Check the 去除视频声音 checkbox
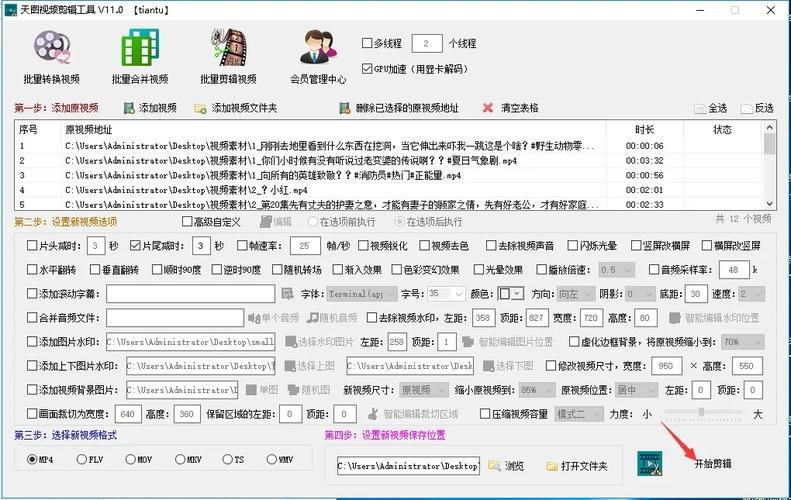Viewport: 791px width, 500px height. [491, 246]
